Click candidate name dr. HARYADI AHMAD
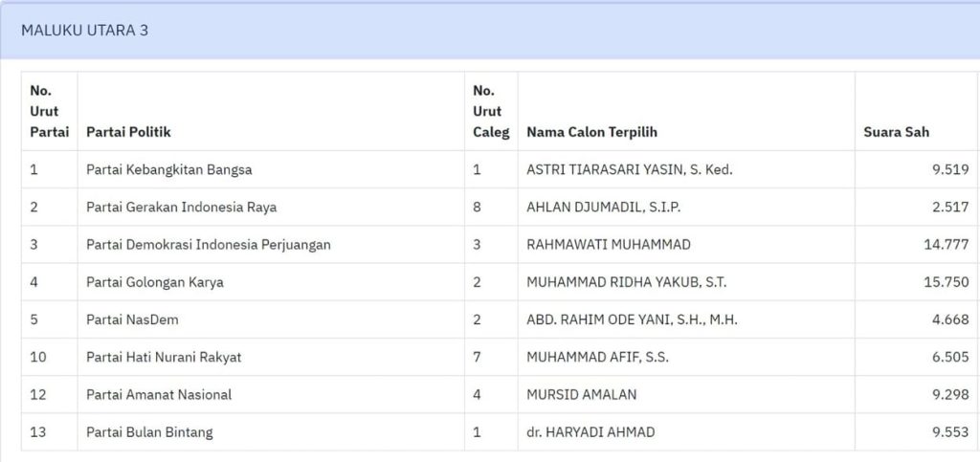The height and width of the screenshot is (462, 980). coord(590,432)
